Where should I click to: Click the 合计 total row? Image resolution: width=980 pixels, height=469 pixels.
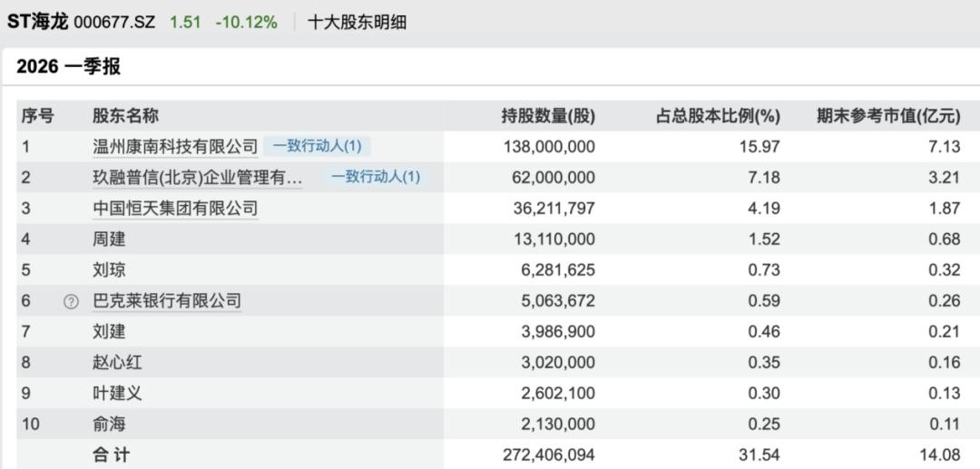coord(498,454)
